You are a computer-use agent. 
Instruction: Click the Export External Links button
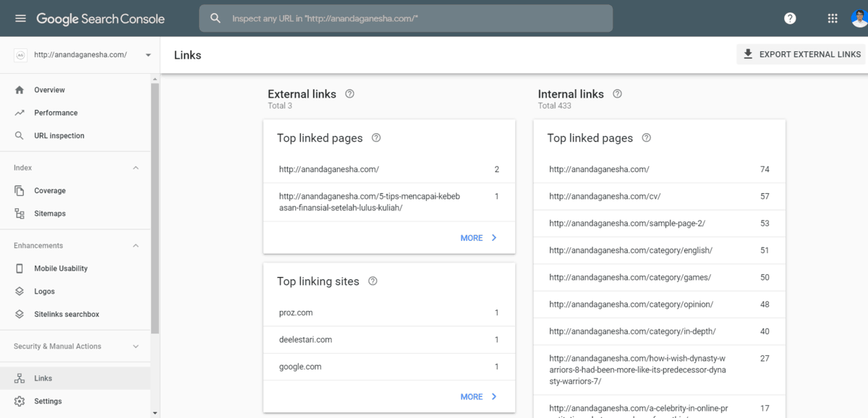(801, 54)
